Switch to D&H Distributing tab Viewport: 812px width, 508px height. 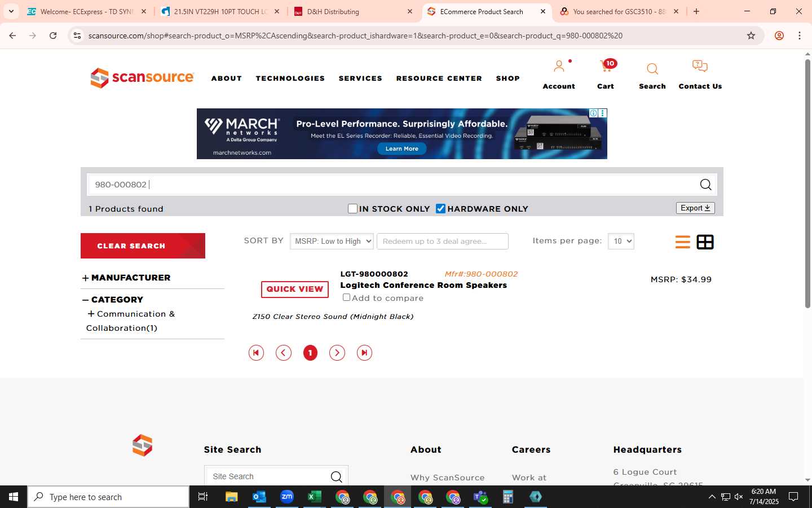[x=354, y=11]
